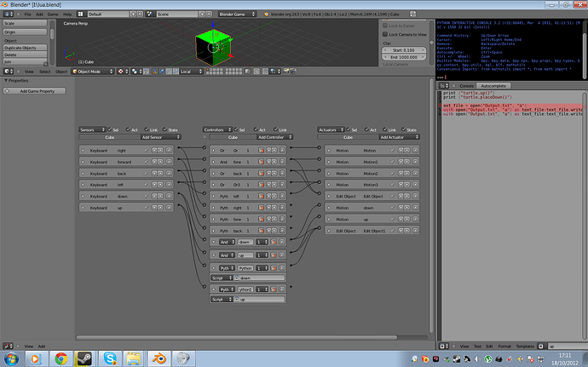The width and height of the screenshot is (588, 367).
Task: Click the Duplicate Objects button
Action: (x=25, y=48)
